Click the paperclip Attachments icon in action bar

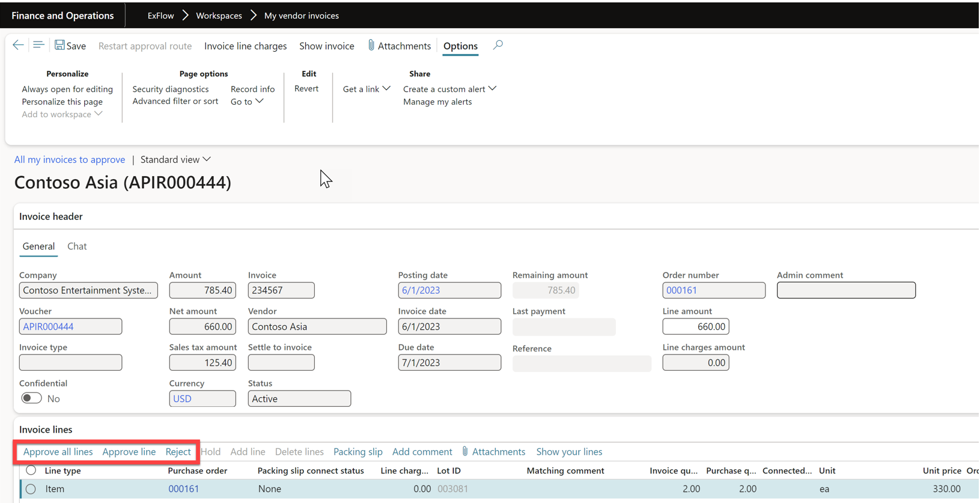(371, 45)
